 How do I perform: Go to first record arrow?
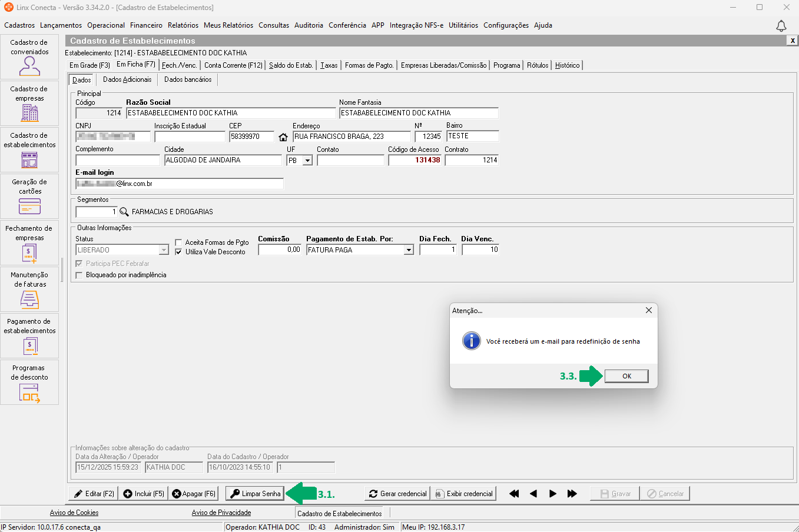point(514,494)
